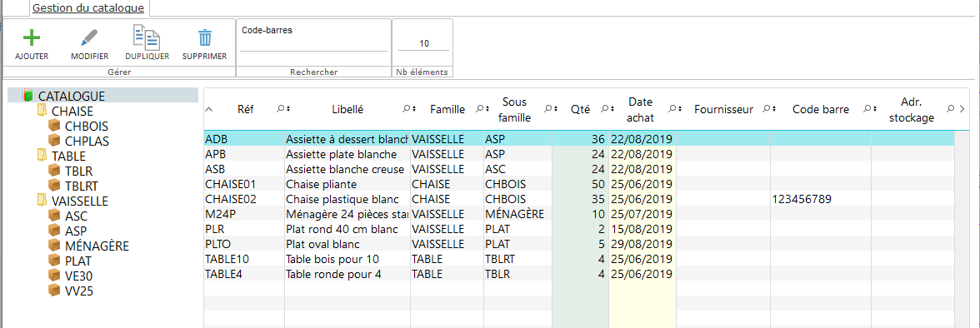Sort by the Date achat column header
The height and width of the screenshot is (328, 980).
pos(640,109)
